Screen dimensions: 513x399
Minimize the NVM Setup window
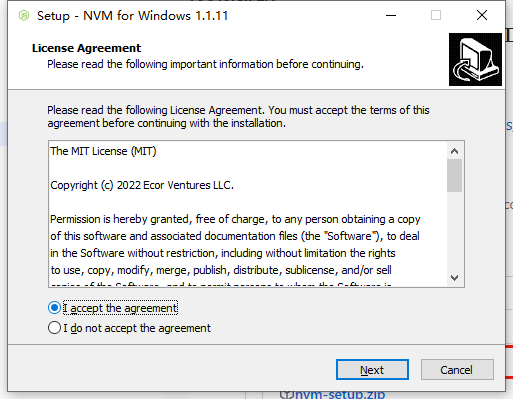coord(391,15)
